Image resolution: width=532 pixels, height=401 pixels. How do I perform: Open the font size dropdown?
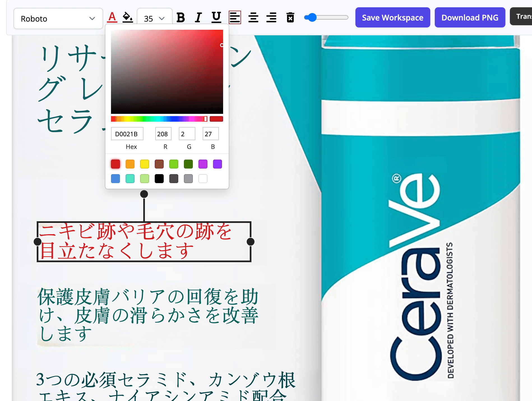[154, 18]
